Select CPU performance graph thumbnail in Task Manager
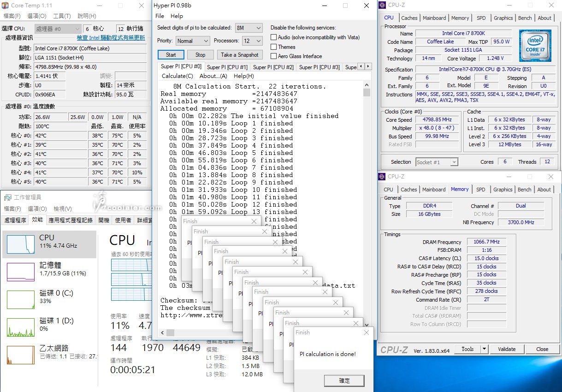562x392 pixels. pyautogui.click(x=21, y=244)
